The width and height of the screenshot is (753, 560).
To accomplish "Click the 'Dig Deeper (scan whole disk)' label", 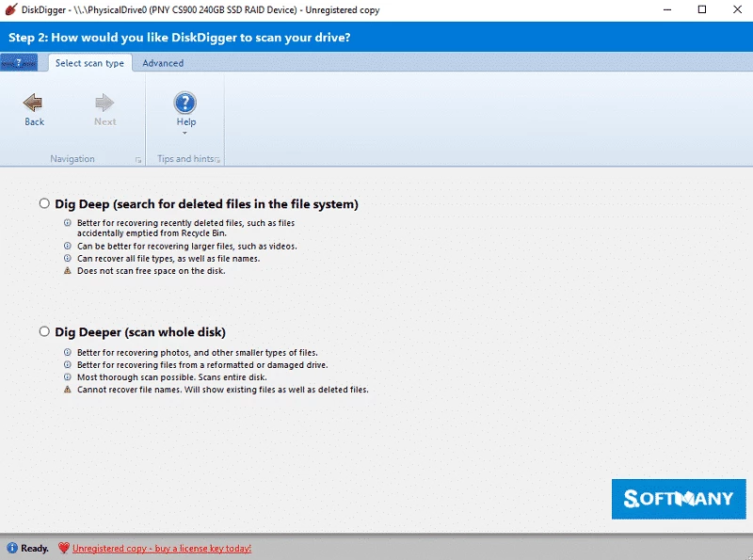I will [140, 331].
